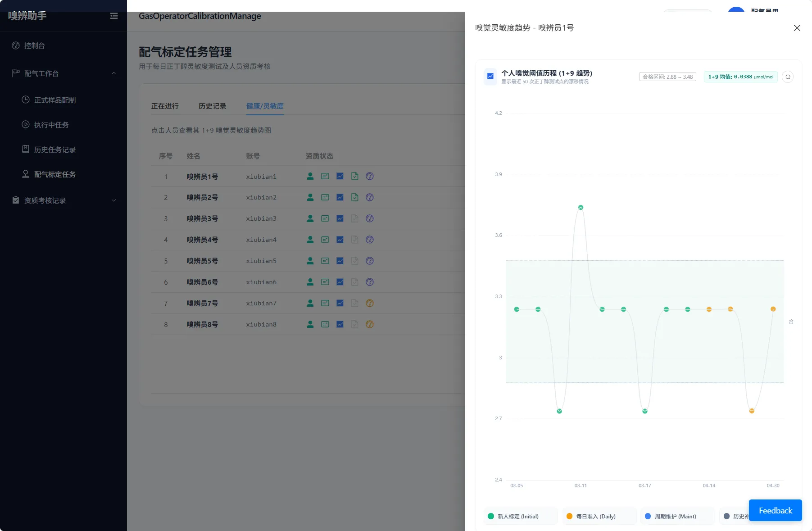The image size is (812, 531).
Task: Click the 账号 column header
Action: coord(253,156)
